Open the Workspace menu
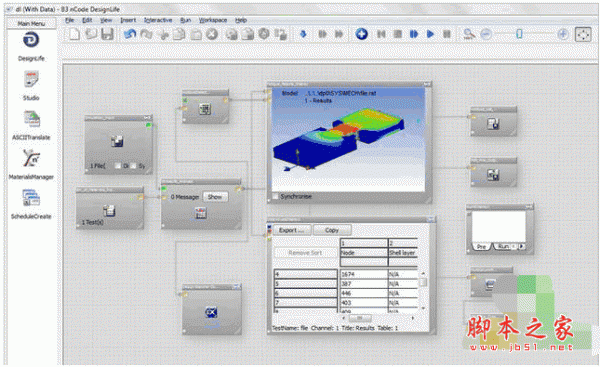 213,20
